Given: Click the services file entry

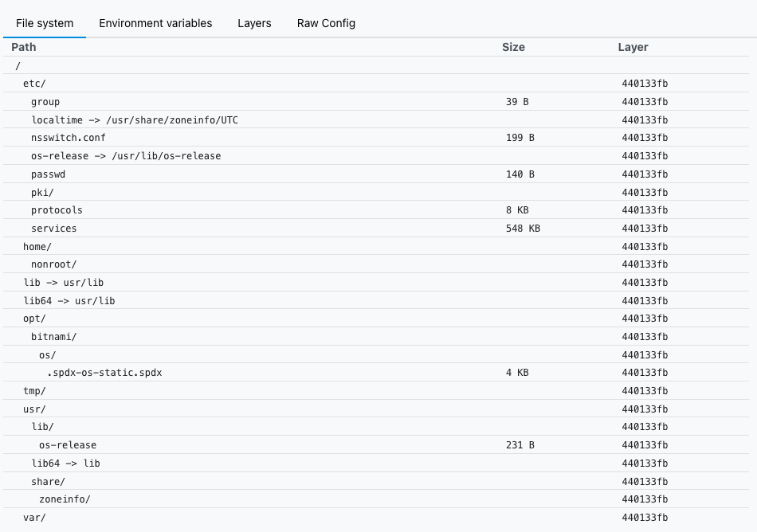Looking at the screenshot, I should [x=54, y=228].
